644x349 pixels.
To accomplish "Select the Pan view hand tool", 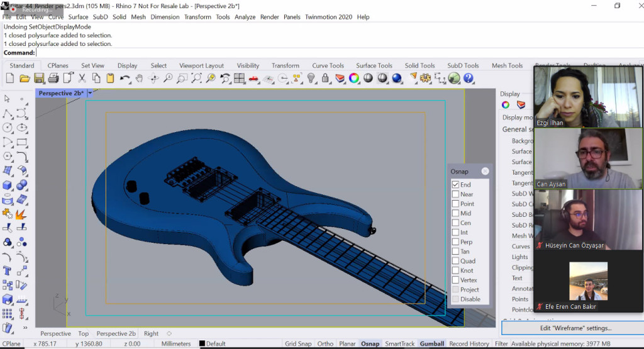I will pyautogui.click(x=139, y=79).
